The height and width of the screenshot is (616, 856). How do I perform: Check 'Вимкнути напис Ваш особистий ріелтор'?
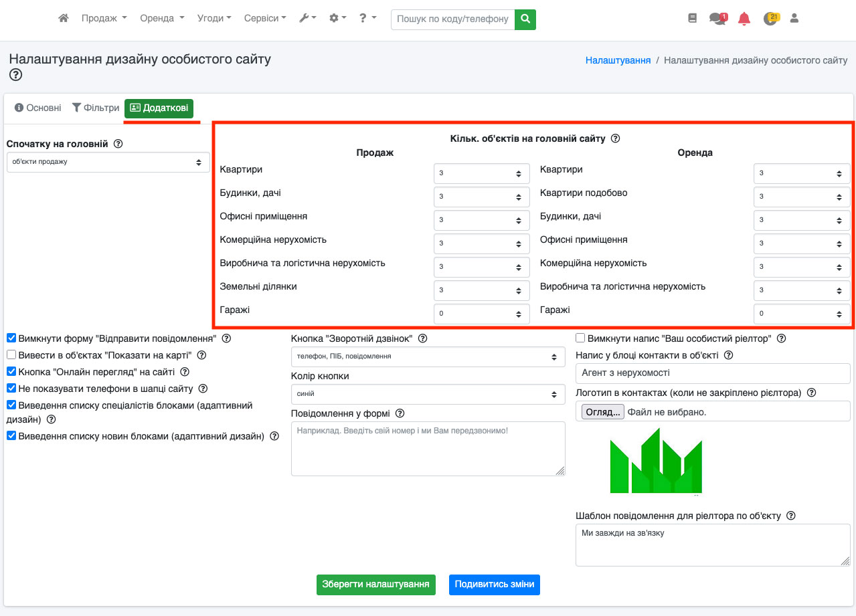click(581, 338)
